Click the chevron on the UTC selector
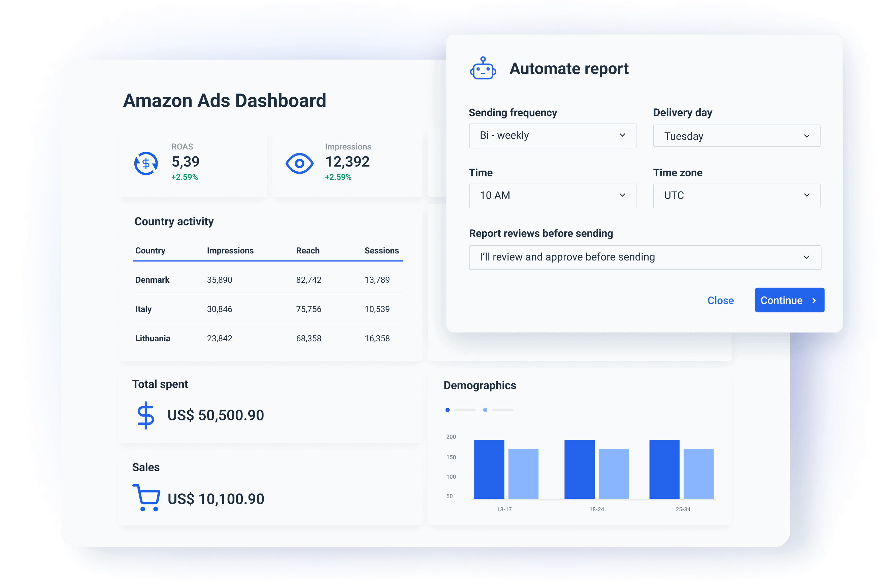 [x=807, y=195]
